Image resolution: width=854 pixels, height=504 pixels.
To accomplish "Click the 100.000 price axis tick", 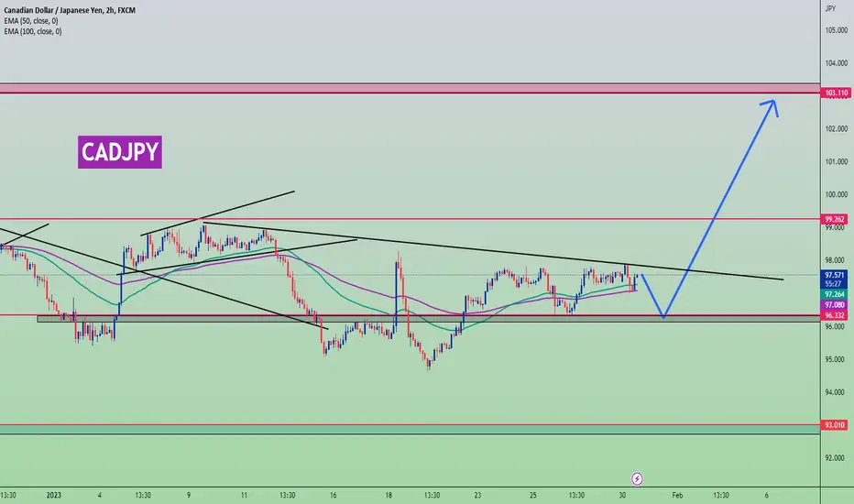I will pos(836,194).
